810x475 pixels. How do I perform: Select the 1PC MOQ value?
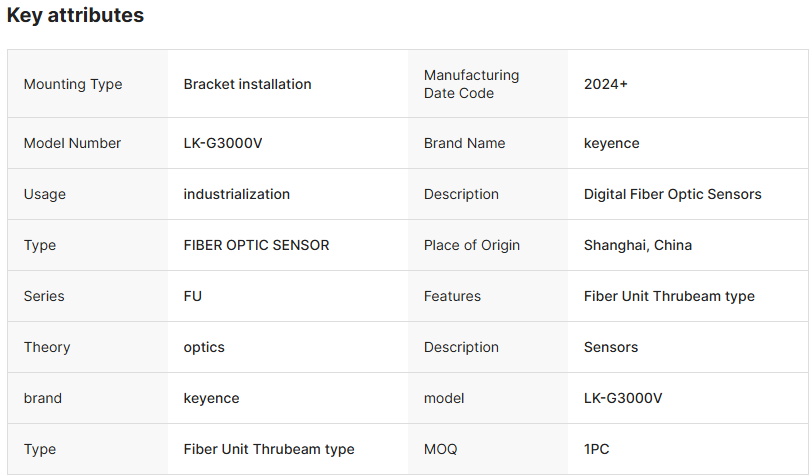click(596, 449)
